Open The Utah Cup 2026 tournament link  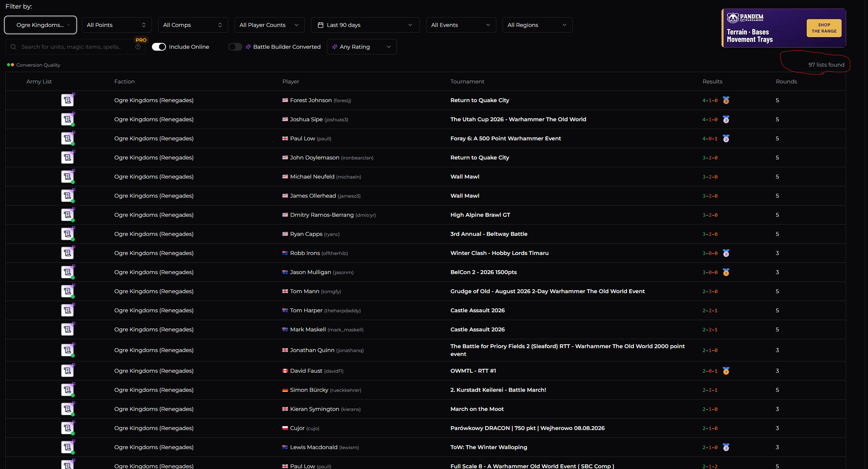click(518, 119)
